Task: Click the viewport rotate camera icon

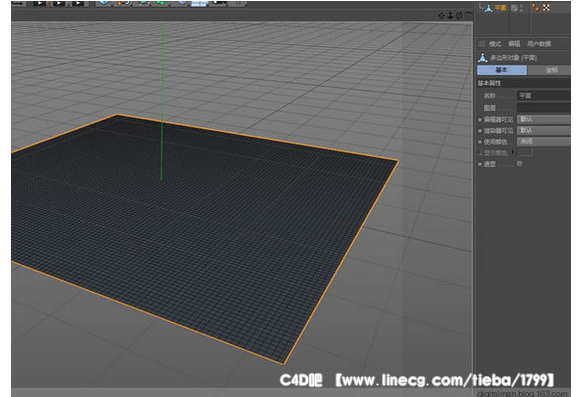Action: click(x=459, y=16)
